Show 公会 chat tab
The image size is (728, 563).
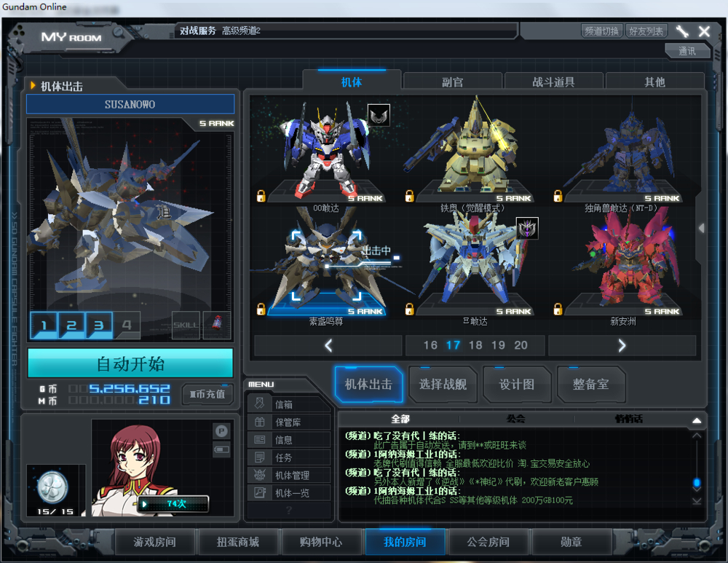point(516,419)
